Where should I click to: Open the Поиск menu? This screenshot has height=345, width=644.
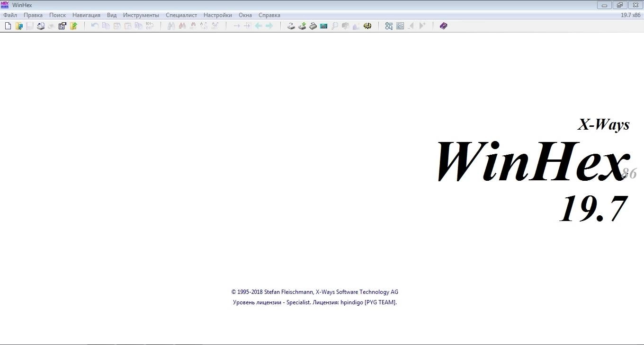click(58, 15)
